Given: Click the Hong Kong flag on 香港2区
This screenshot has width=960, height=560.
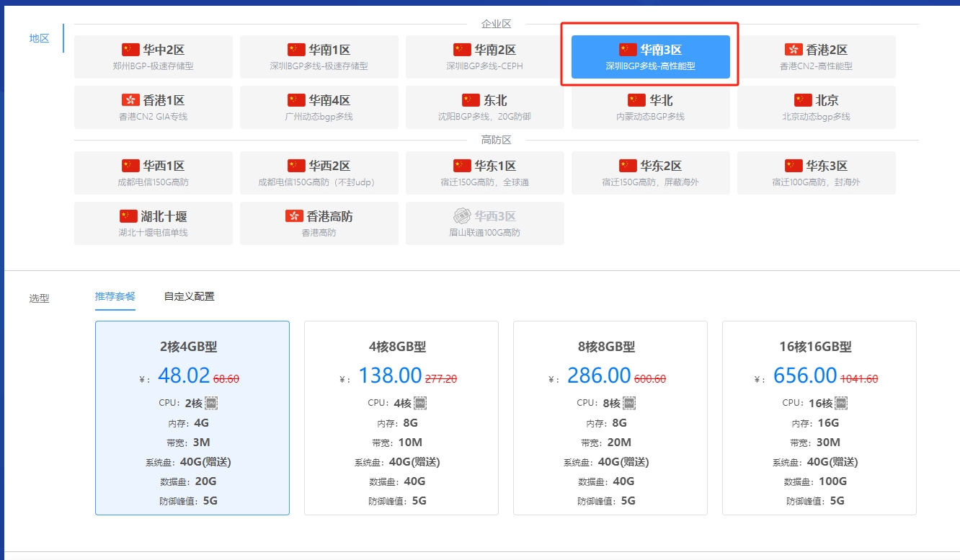Looking at the screenshot, I should click(794, 50).
